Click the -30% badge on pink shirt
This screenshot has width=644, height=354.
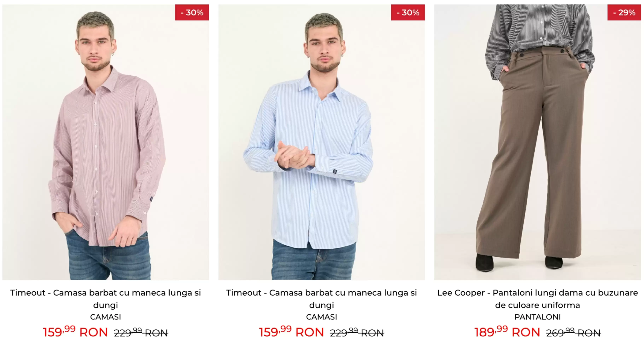pos(192,13)
